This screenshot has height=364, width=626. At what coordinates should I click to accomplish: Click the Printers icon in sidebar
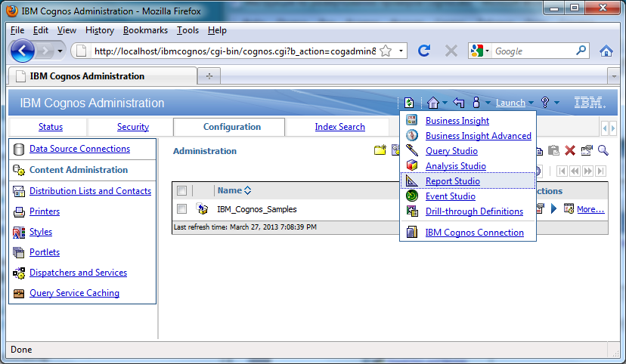coord(19,211)
